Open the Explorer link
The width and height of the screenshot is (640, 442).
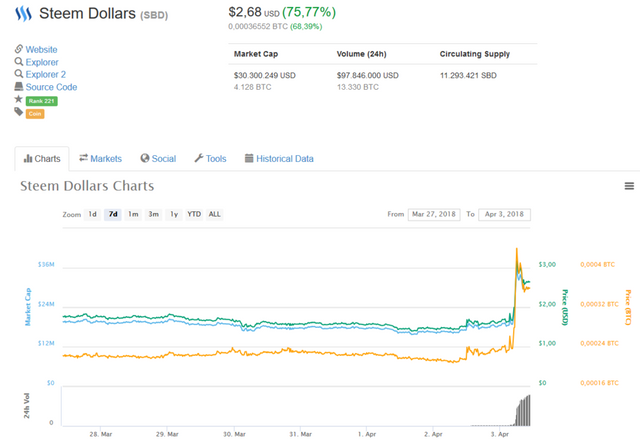click(42, 62)
